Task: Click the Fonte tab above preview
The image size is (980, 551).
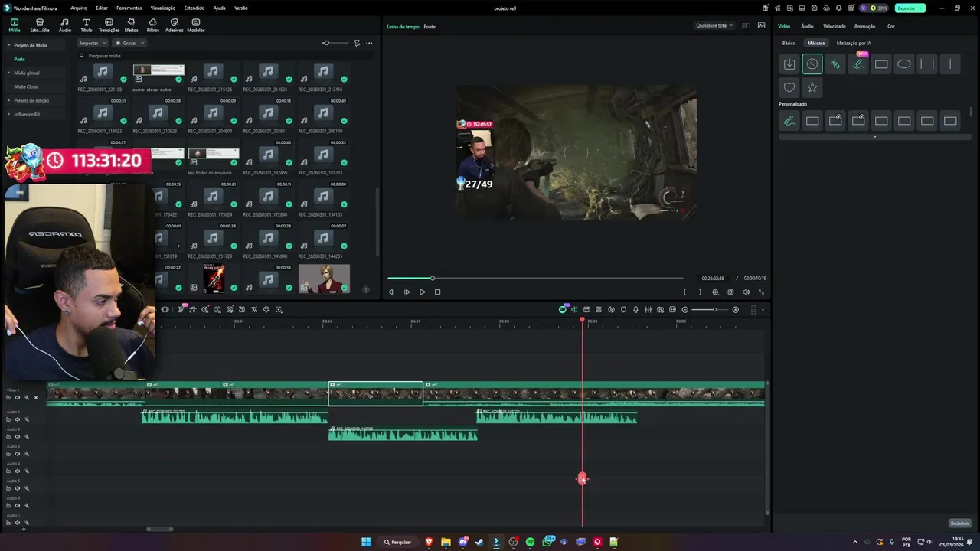Action: [x=430, y=27]
